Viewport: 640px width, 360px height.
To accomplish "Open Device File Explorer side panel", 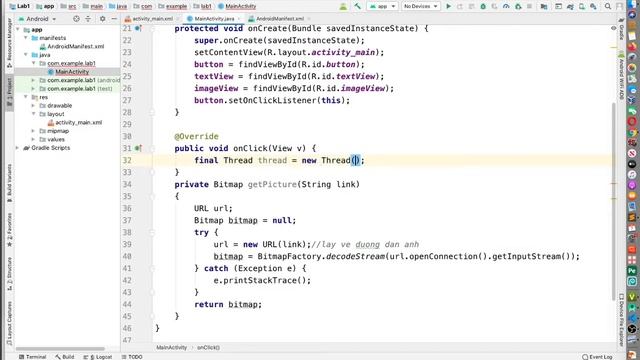I will click(x=621, y=319).
